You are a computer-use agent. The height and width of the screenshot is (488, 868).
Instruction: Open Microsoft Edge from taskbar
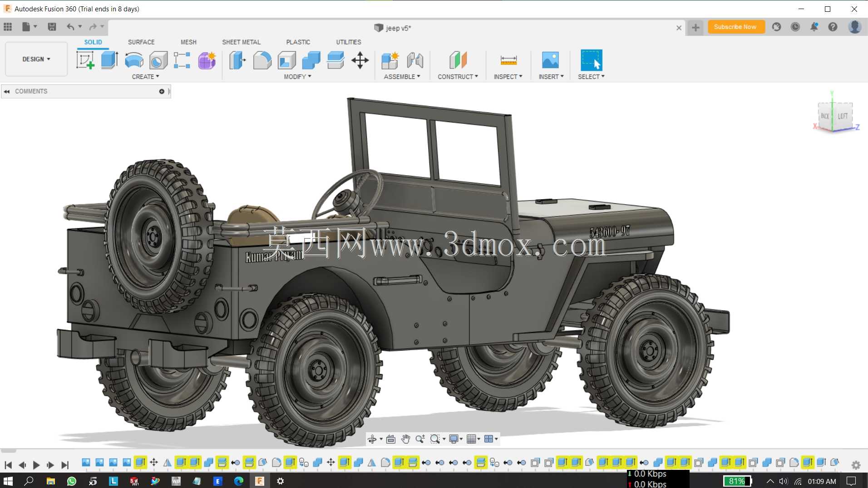[239, 481]
